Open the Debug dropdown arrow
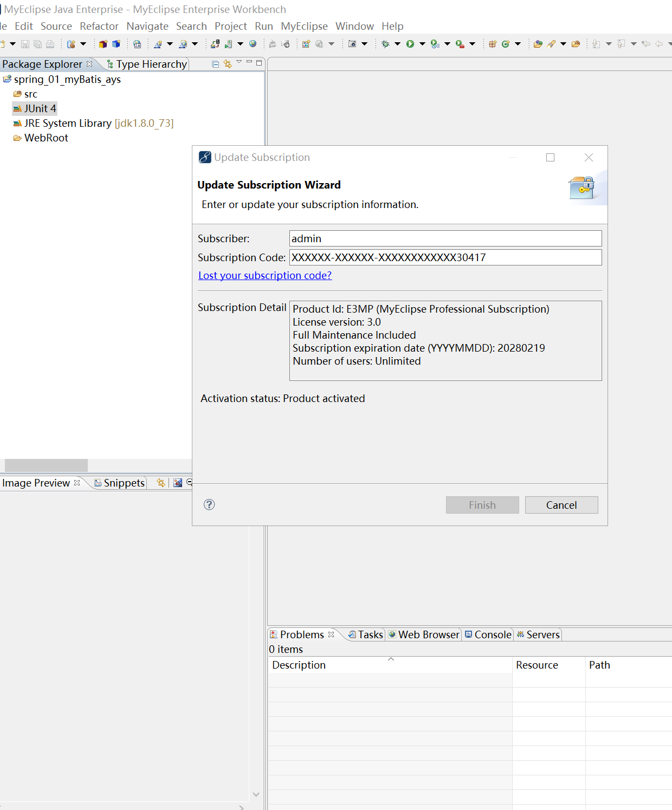This screenshot has width=672, height=810. coord(397,44)
